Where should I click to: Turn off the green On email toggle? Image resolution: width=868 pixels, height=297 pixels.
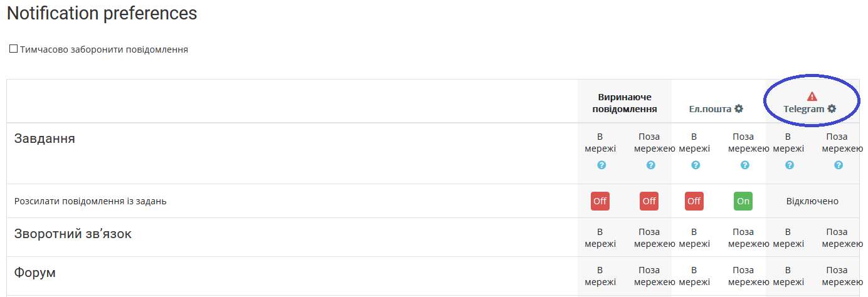pos(743,201)
